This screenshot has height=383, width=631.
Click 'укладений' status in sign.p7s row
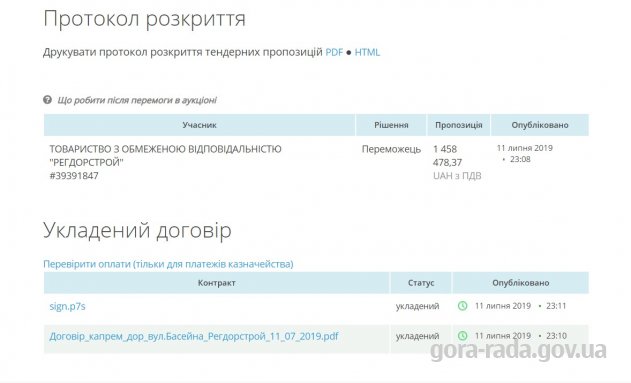point(417,306)
